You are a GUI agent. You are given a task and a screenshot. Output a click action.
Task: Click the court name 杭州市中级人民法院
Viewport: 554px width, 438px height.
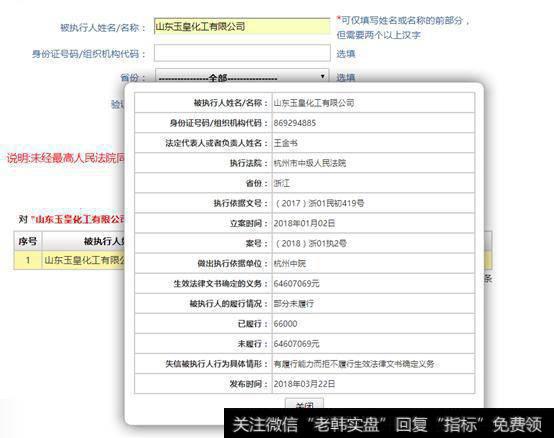tap(310, 163)
